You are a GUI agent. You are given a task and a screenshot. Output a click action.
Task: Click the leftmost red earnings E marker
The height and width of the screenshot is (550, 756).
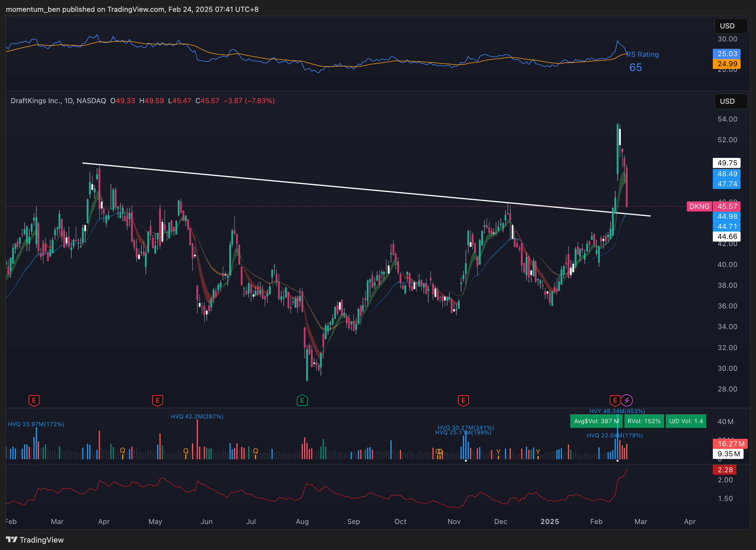[x=34, y=400]
